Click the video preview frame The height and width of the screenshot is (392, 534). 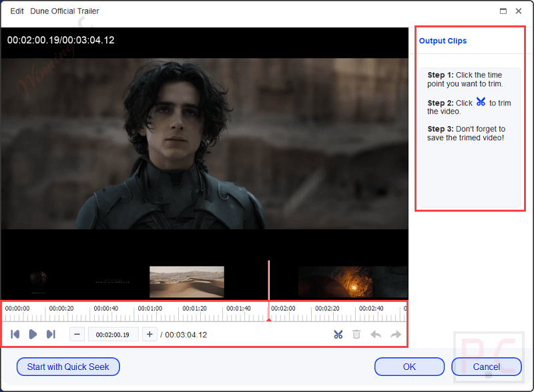pos(204,144)
